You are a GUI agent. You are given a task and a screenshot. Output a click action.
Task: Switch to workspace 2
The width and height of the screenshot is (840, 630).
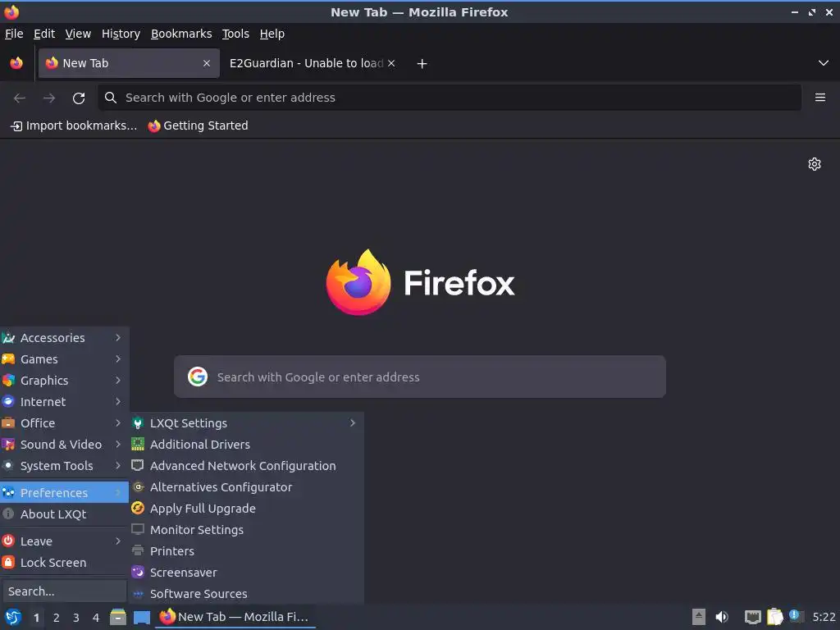click(x=57, y=618)
